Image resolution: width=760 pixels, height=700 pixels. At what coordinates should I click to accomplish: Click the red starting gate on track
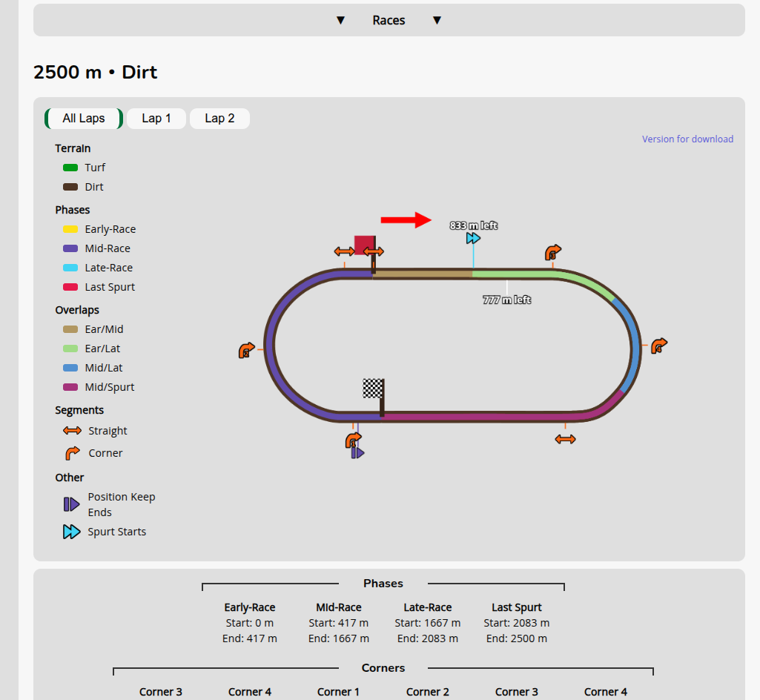pos(365,245)
